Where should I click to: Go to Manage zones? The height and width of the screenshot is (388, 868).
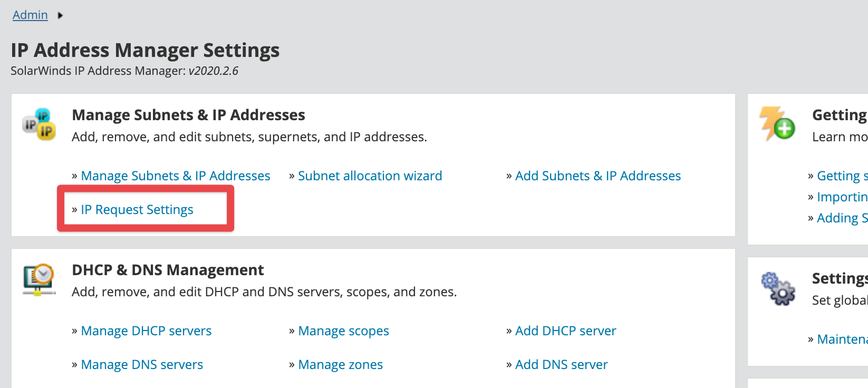click(x=340, y=364)
